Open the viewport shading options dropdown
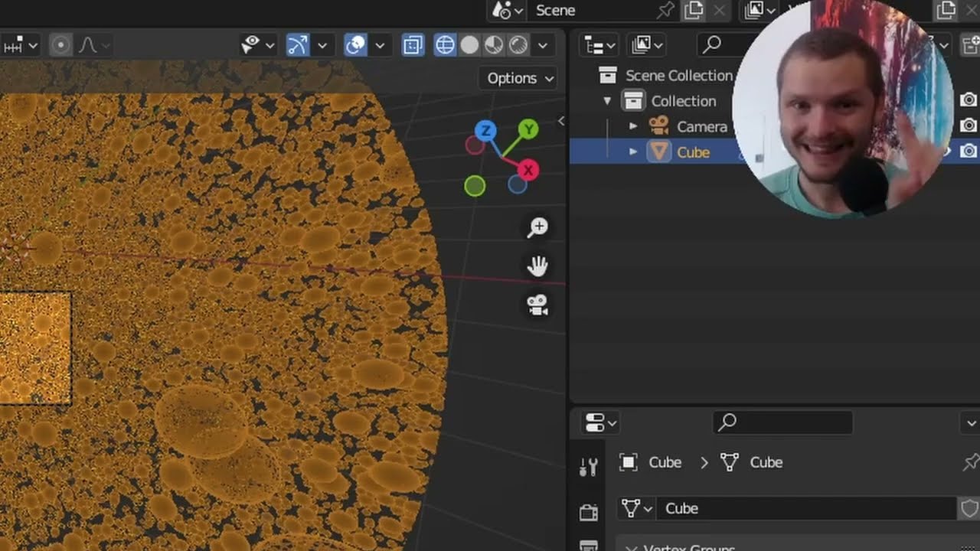The width and height of the screenshot is (980, 551). coord(543,46)
